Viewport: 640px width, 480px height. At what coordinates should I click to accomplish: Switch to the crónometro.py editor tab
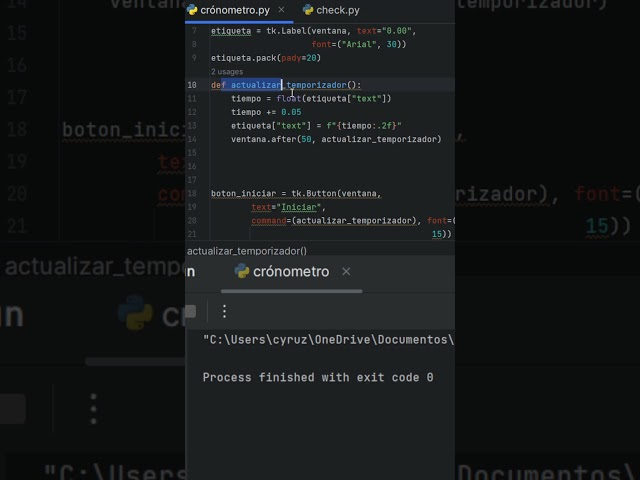pyautogui.click(x=235, y=10)
